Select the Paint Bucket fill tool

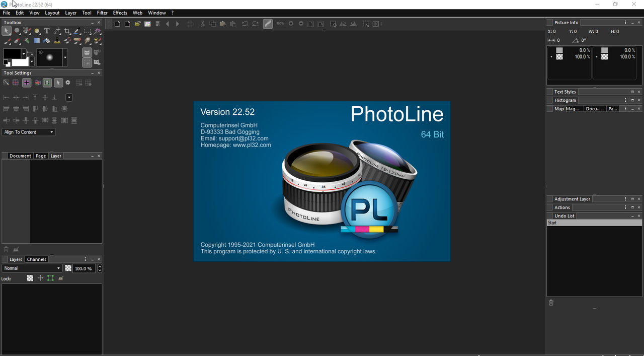47,40
